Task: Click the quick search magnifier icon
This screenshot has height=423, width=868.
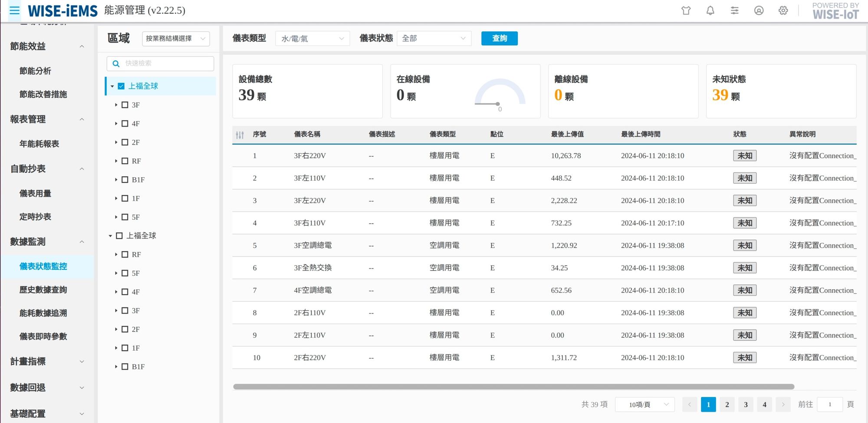Action: pyautogui.click(x=116, y=63)
